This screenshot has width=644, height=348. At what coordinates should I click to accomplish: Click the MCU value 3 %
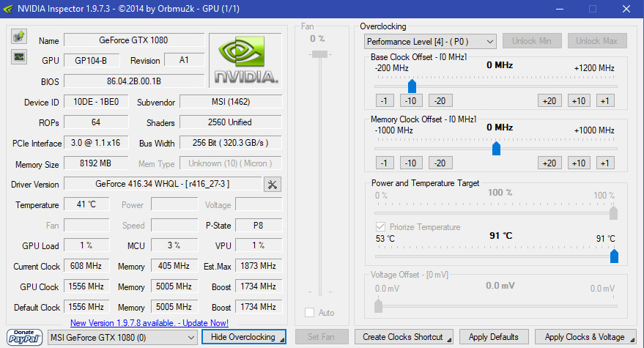[x=174, y=245]
